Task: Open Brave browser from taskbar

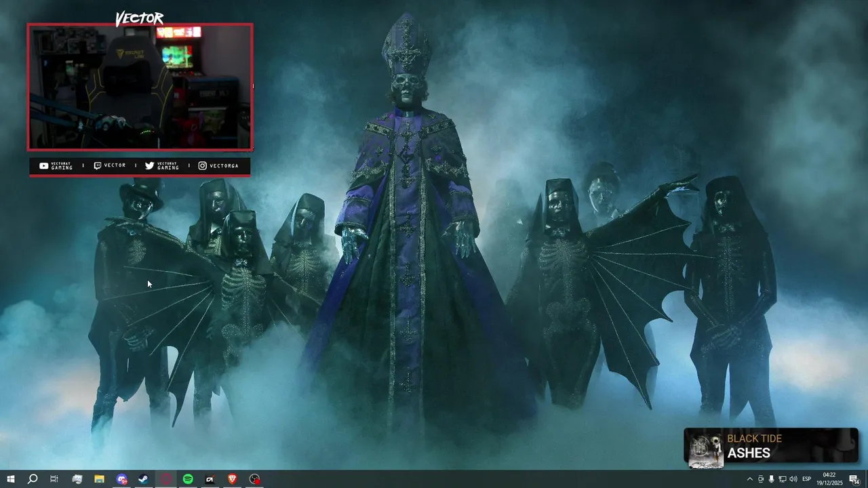Action: [233, 479]
